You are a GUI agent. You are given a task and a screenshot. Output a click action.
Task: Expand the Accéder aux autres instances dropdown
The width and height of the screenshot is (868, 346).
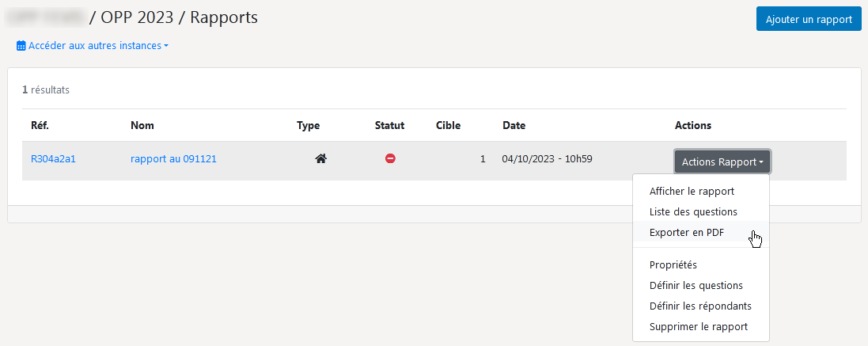pos(93,46)
